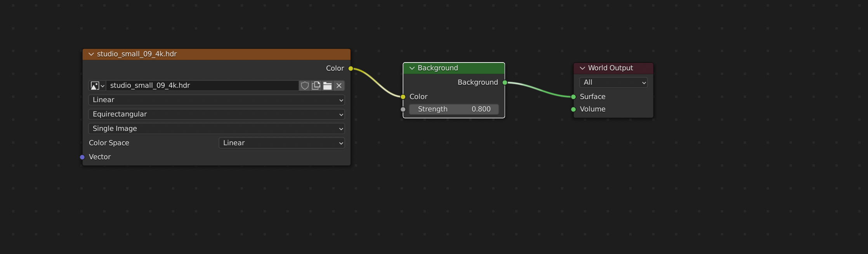Click the yellow Color input socket on Background node
The image size is (868, 254).
point(403,97)
